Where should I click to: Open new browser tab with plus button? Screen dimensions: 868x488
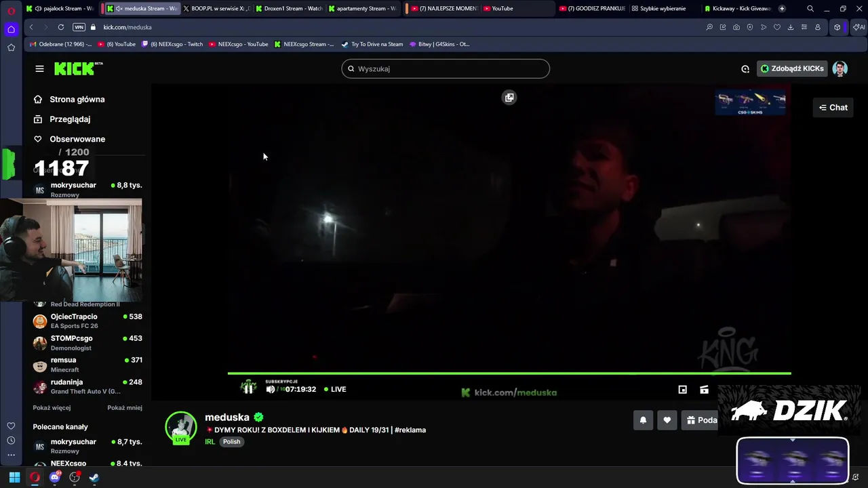pyautogui.click(x=782, y=9)
